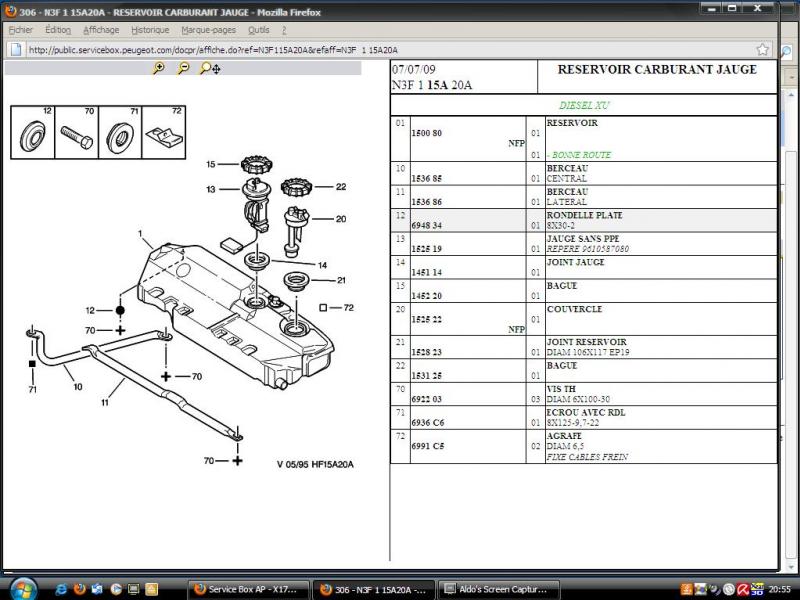Viewport: 800px width, 600px height.
Task: Click the zoom in magnifier icon
Action: (158, 68)
